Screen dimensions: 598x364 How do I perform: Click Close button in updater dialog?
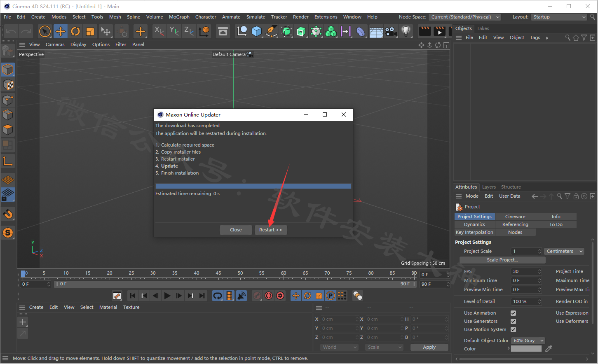[x=236, y=230]
